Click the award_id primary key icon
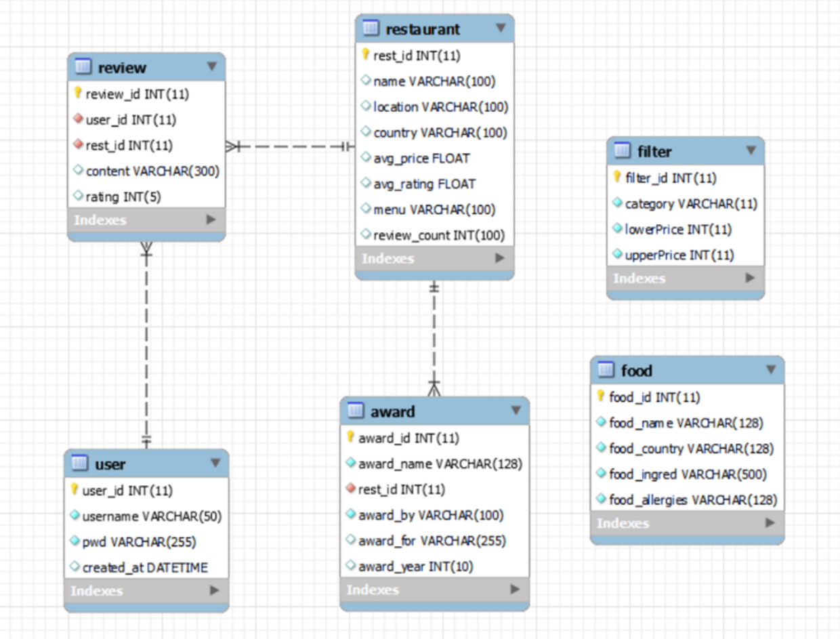 [x=350, y=437]
